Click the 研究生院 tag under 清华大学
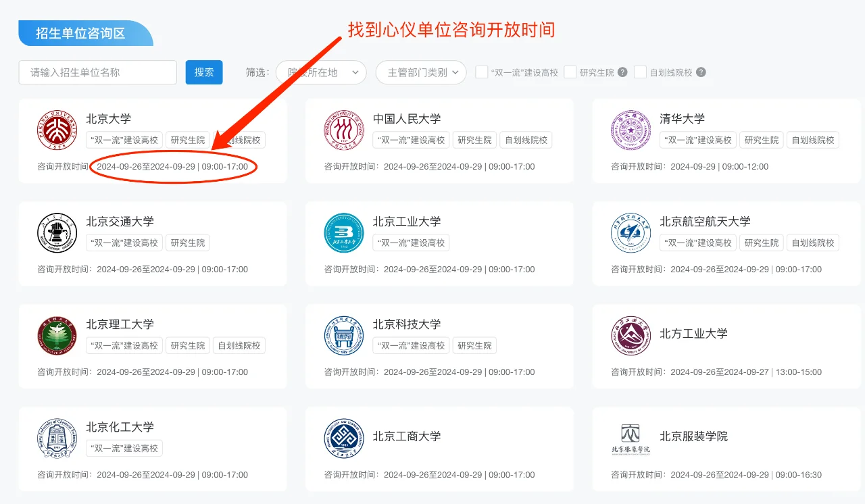This screenshot has height=504, width=865. pyautogui.click(x=761, y=140)
